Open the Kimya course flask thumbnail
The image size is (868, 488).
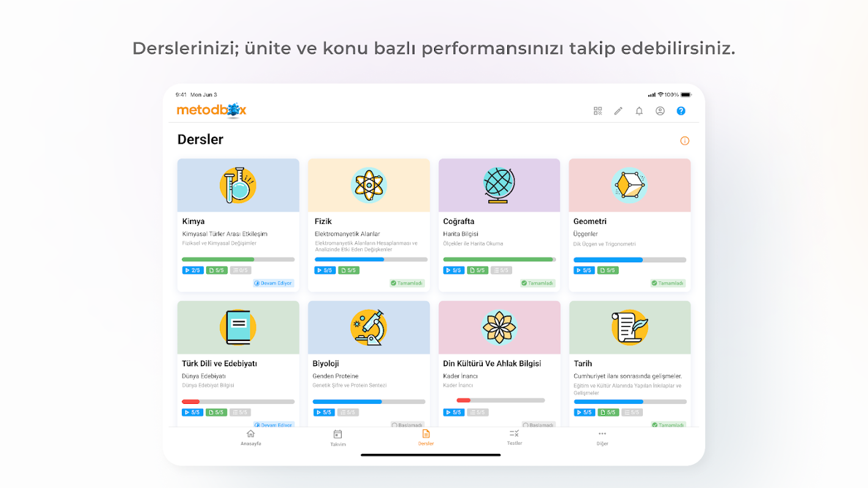coord(238,185)
